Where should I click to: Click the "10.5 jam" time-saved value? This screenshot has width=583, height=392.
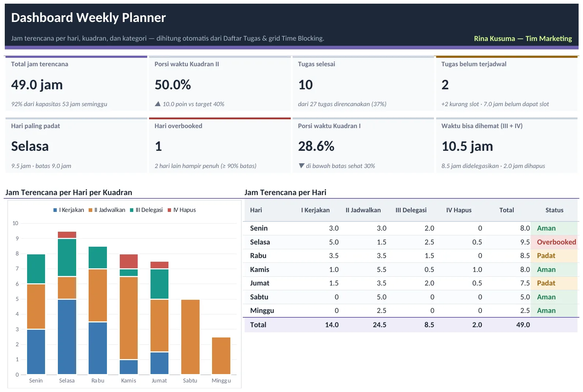pyautogui.click(x=467, y=146)
